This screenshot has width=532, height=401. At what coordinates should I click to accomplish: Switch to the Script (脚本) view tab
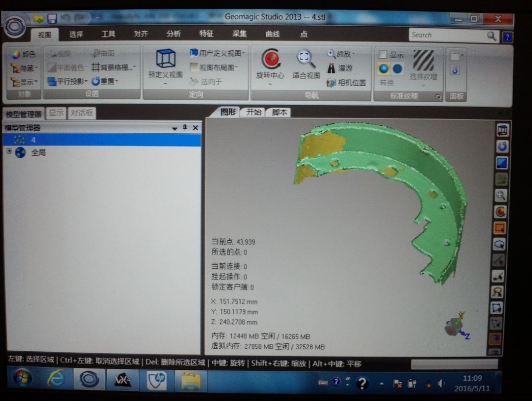click(279, 112)
